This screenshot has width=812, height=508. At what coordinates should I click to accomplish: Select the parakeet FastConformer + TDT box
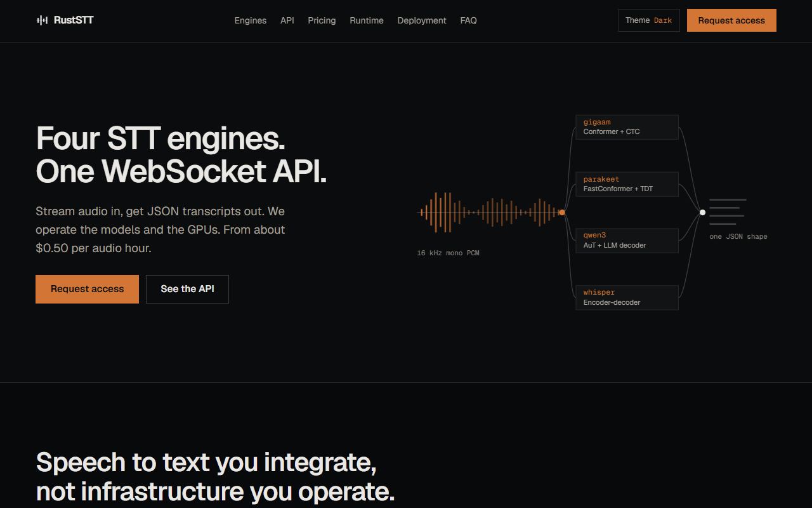coord(627,184)
